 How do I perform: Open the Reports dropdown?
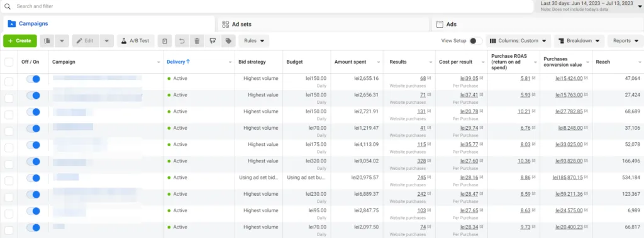[x=626, y=41]
